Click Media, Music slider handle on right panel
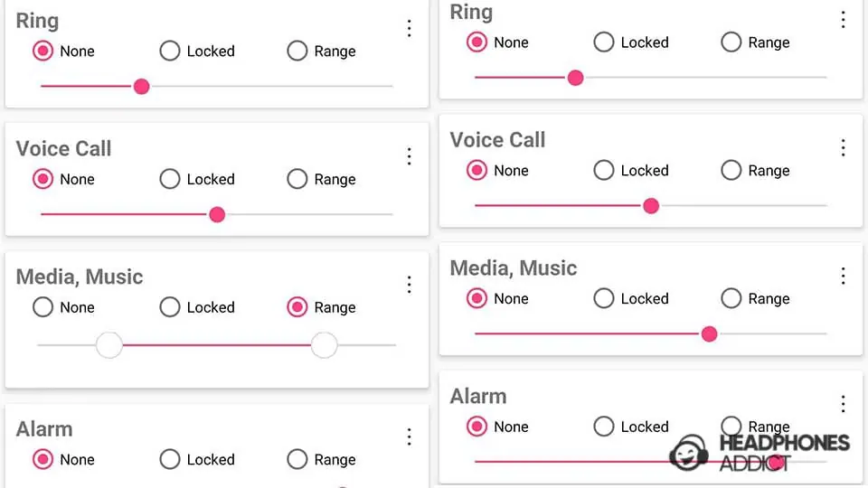This screenshot has height=488, width=868. pyautogui.click(x=710, y=334)
